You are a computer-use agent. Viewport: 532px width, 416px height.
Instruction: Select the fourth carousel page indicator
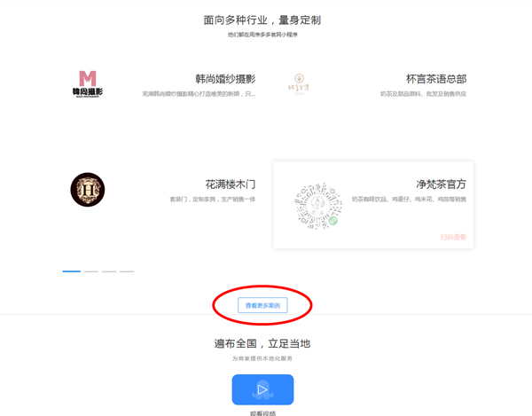tap(127, 271)
